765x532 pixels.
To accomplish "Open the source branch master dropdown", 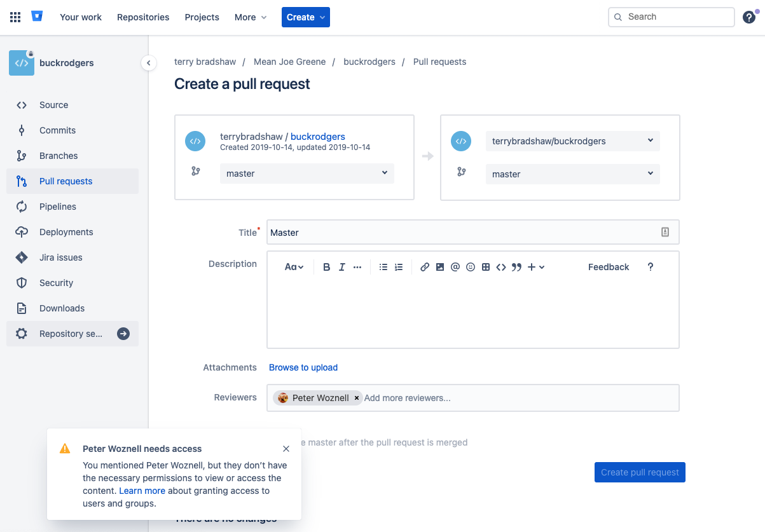I will click(x=307, y=174).
